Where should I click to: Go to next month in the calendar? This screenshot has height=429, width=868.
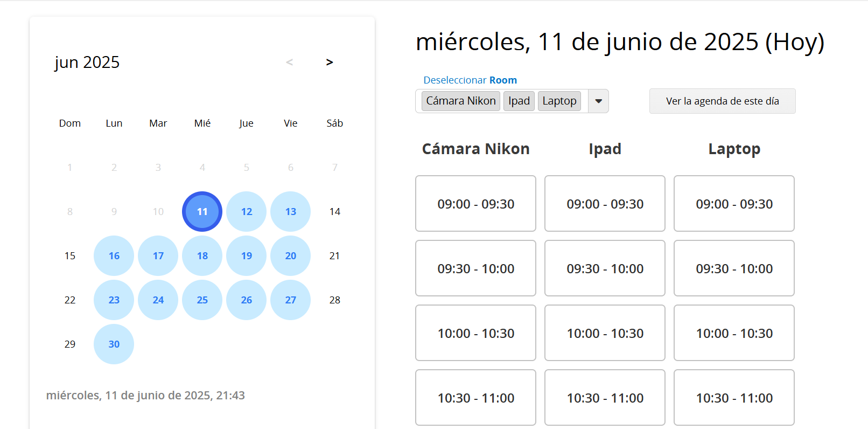330,63
